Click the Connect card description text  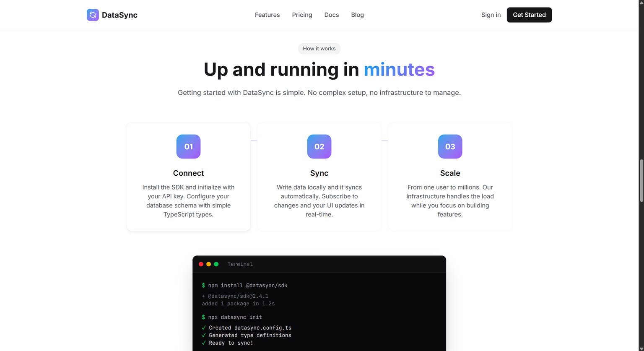click(188, 201)
